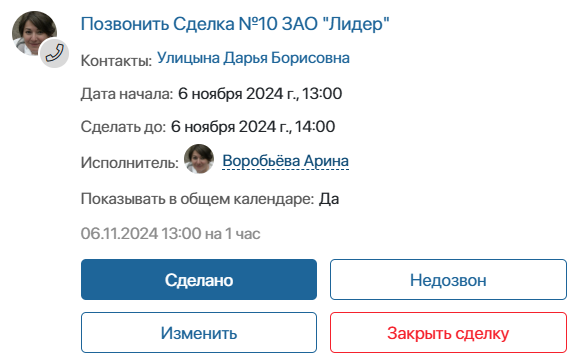Click the word Позвонить in the title
Viewport: 578px width, 364px height.
[125, 24]
